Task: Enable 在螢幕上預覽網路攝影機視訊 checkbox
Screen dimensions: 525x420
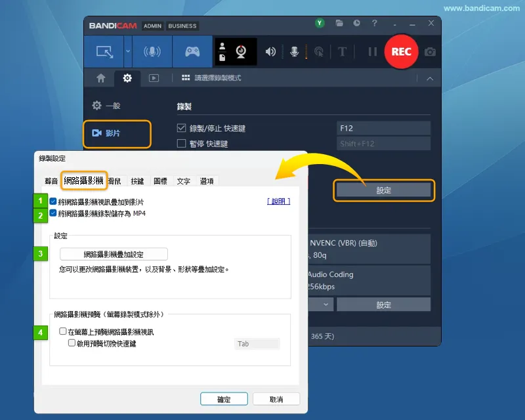Action: (x=62, y=331)
